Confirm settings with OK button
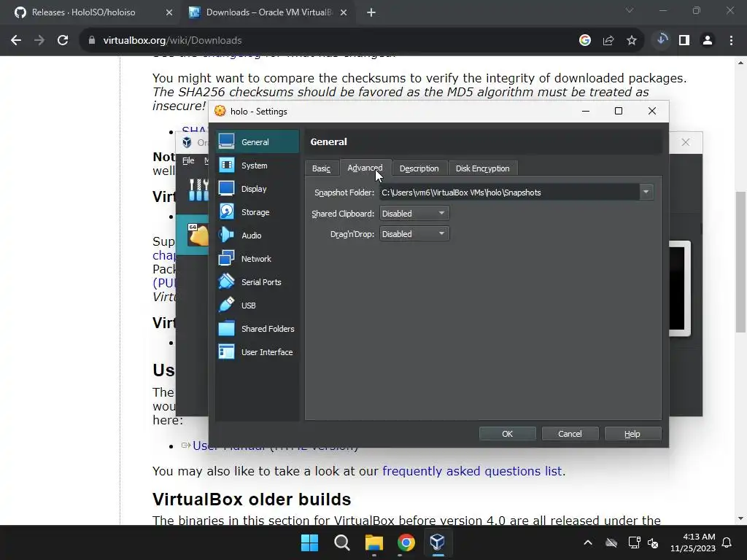Image resolution: width=747 pixels, height=560 pixels. point(508,434)
